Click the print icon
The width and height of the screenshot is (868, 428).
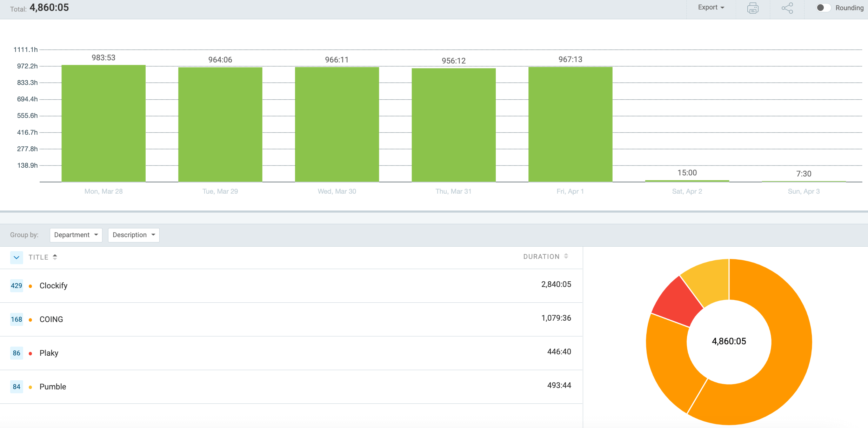click(x=752, y=8)
